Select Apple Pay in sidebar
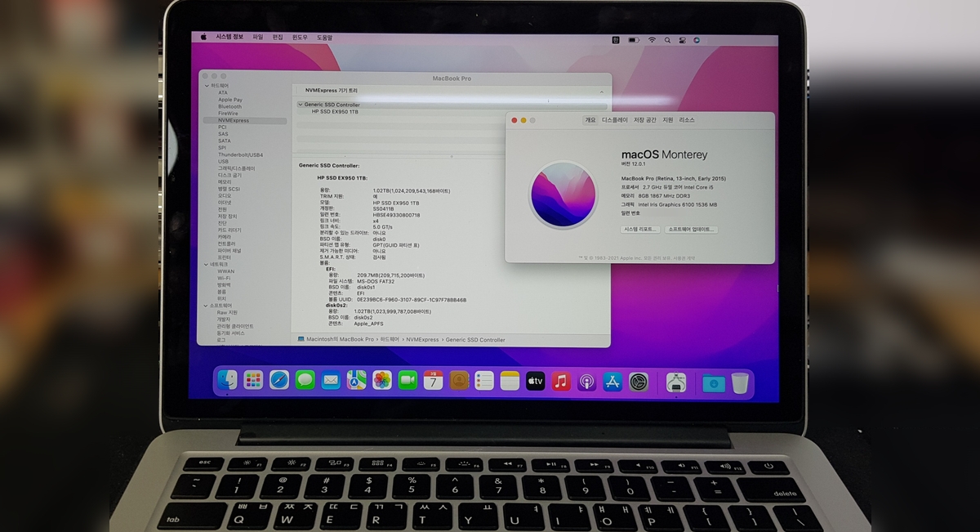Viewport: 980px width, 532px height. 230,100
